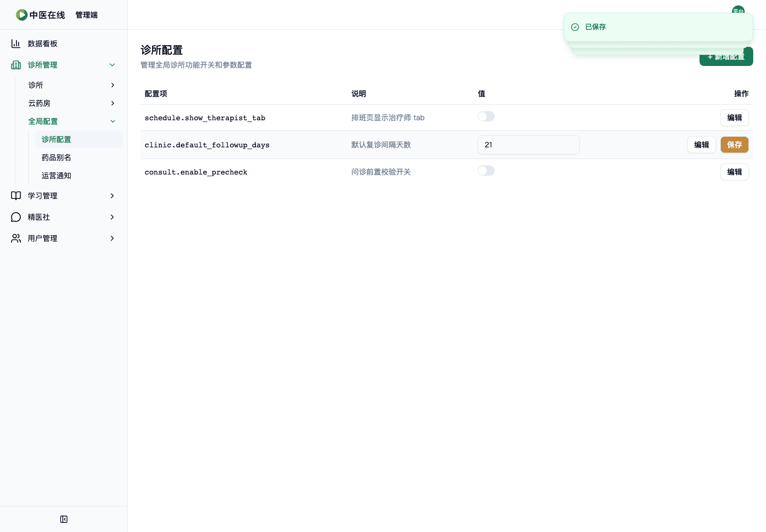Click subtitle 管理全局诊所功能开关和参数配置

(196, 65)
